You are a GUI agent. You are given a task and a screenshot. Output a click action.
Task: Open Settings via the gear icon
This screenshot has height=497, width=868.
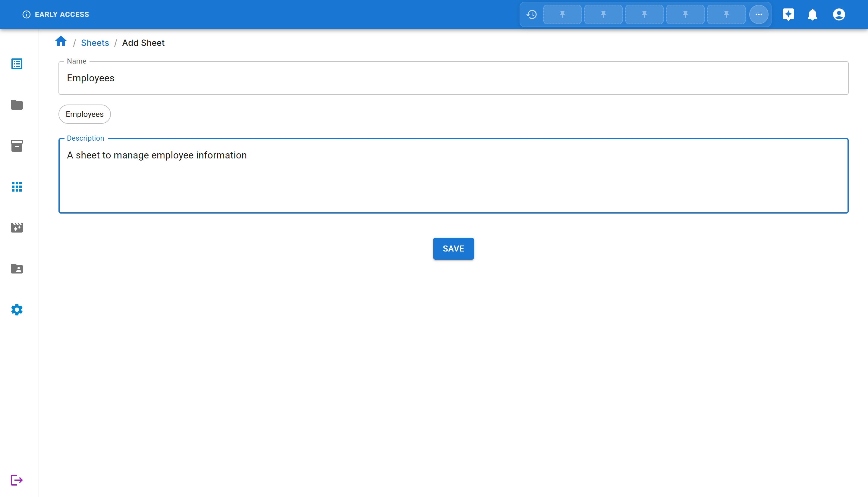pos(16,310)
